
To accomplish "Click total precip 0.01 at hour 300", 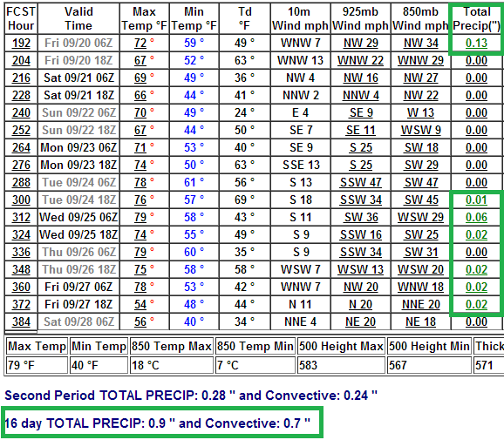I will click(x=476, y=200).
